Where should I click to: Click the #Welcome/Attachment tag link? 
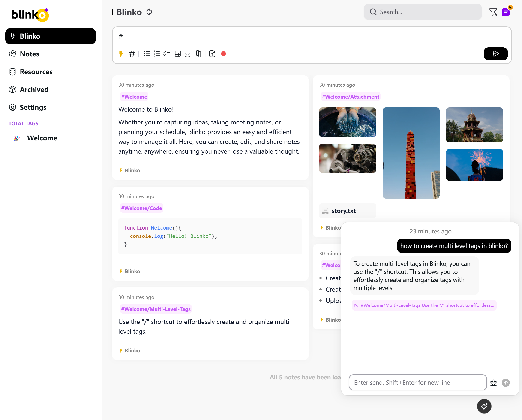350,97
